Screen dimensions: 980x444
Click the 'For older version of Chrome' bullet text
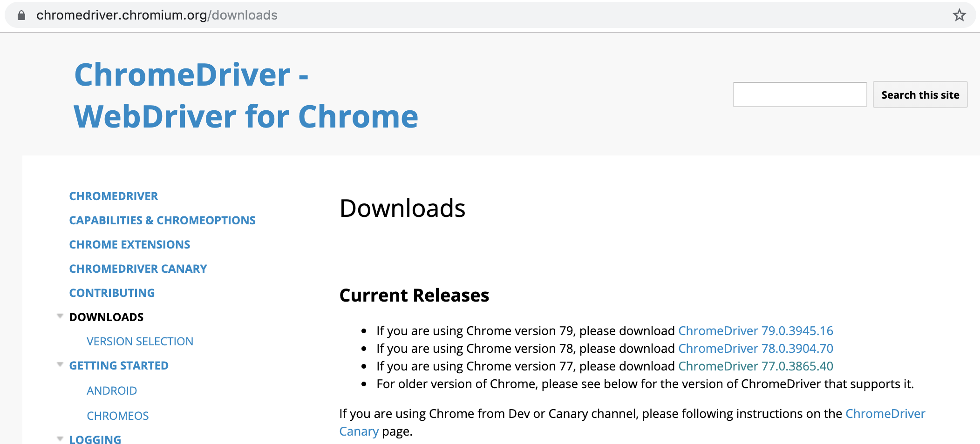click(645, 383)
